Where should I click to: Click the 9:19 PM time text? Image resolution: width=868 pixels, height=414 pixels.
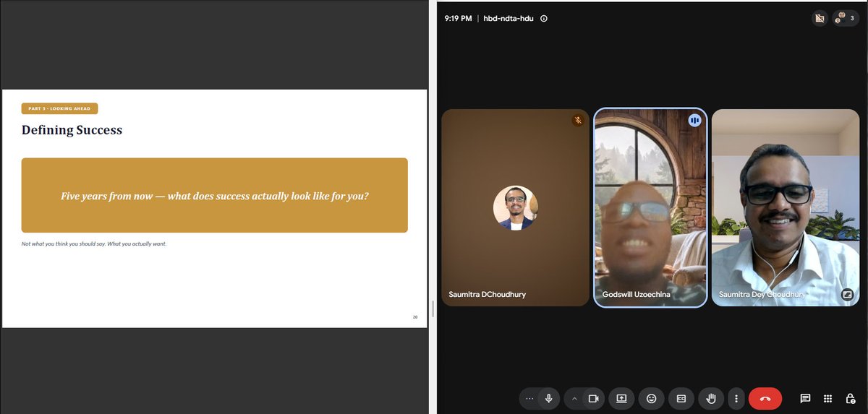pyautogui.click(x=457, y=19)
